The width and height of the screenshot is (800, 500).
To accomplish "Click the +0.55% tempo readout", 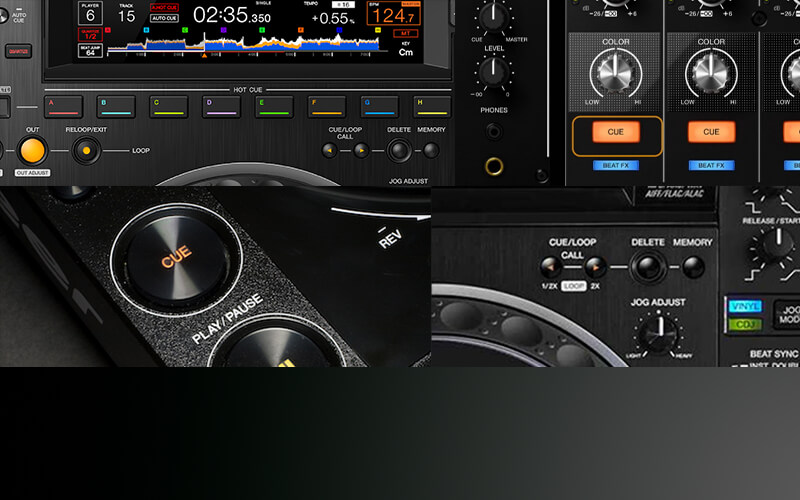I will [x=333, y=18].
